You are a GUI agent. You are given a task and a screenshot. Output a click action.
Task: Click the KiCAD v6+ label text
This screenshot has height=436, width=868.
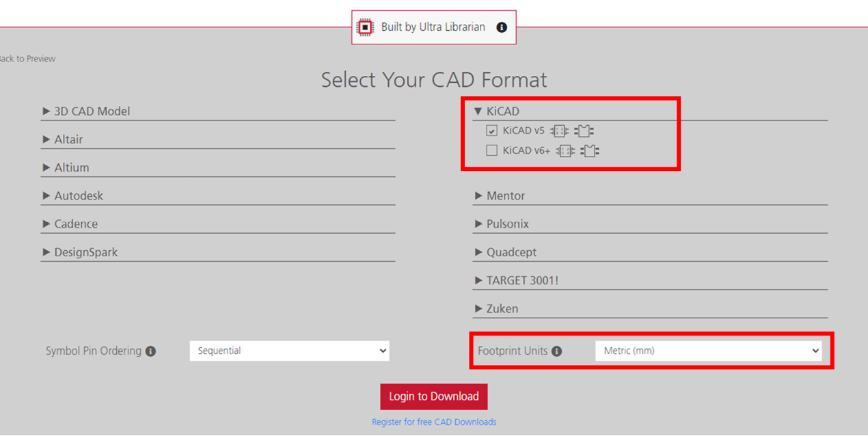click(x=526, y=150)
